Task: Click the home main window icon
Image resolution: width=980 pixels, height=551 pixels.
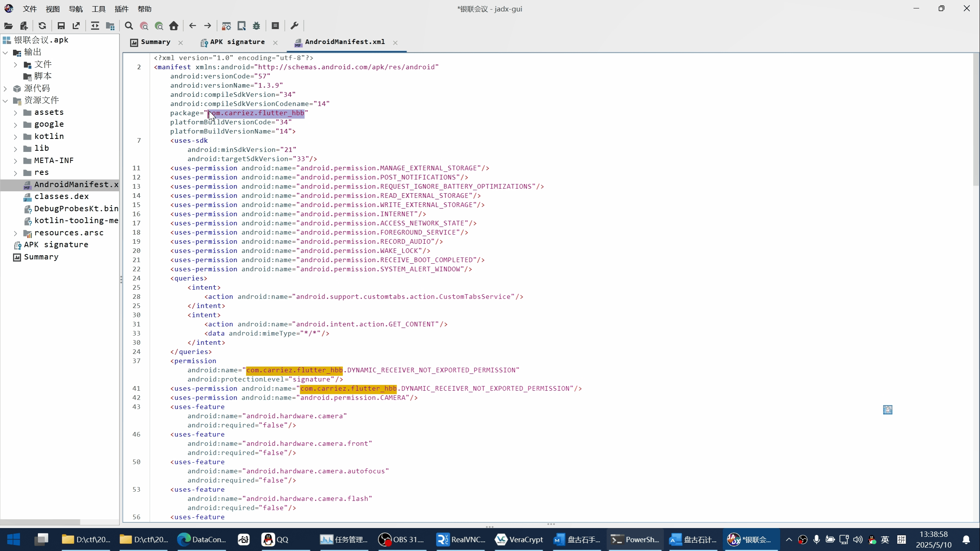Action: pyautogui.click(x=174, y=26)
